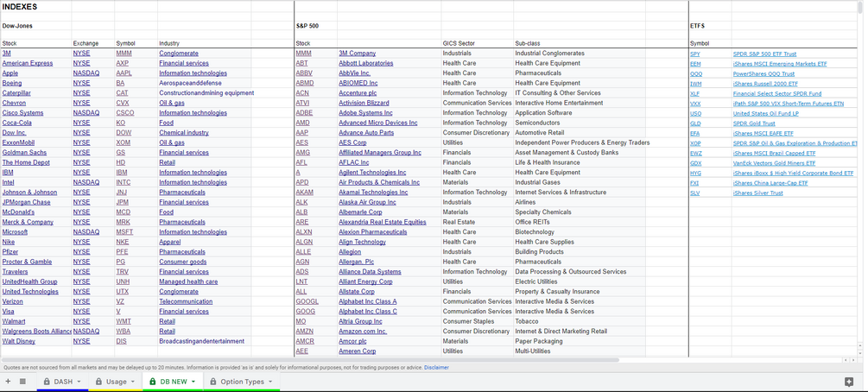This screenshot has height=392, width=868.
Task: Click the GOOG ticker link
Action: [307, 312]
